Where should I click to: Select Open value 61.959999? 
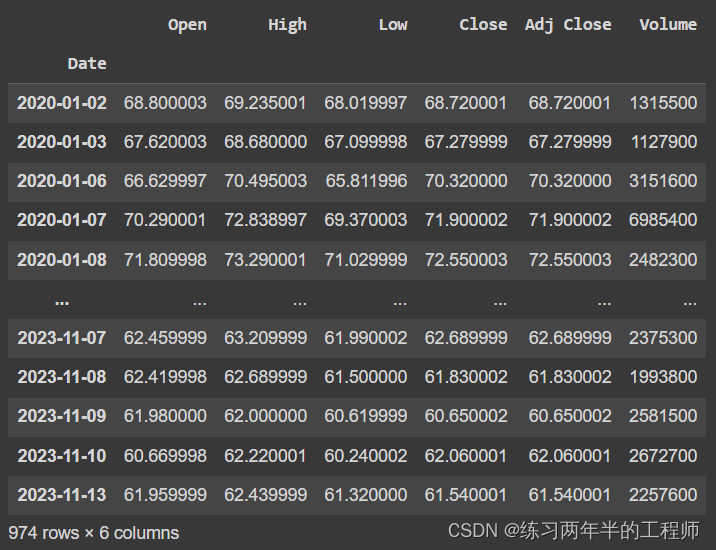165,495
